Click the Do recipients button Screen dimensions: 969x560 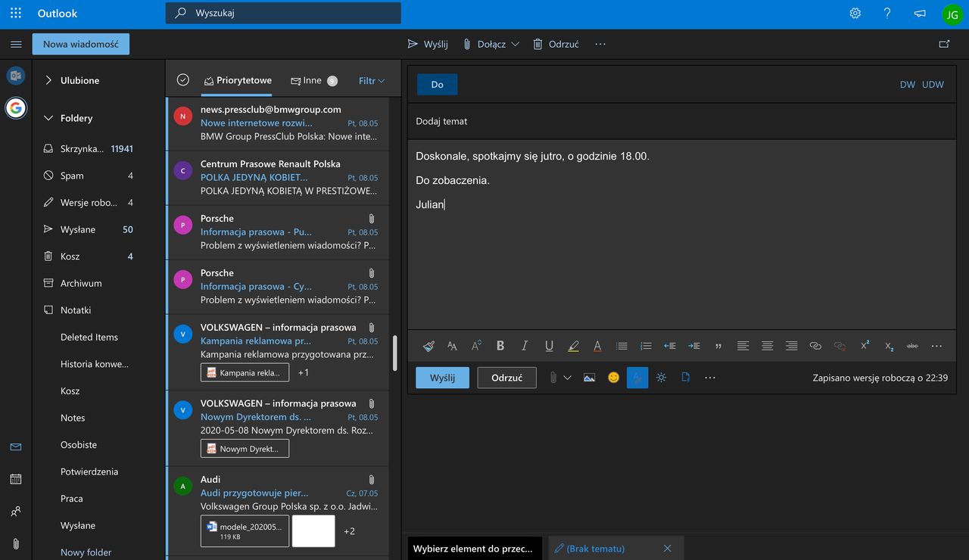(437, 84)
